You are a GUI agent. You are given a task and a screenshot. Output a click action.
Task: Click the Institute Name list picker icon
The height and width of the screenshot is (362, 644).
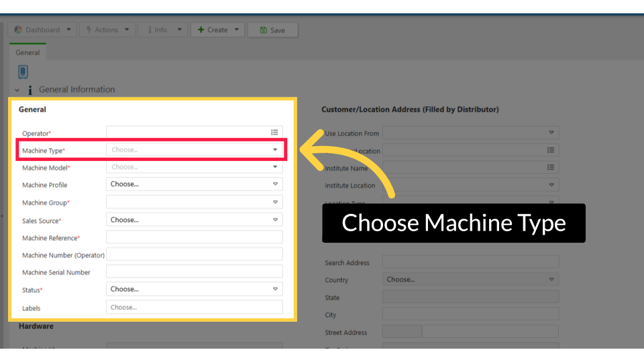(x=551, y=168)
